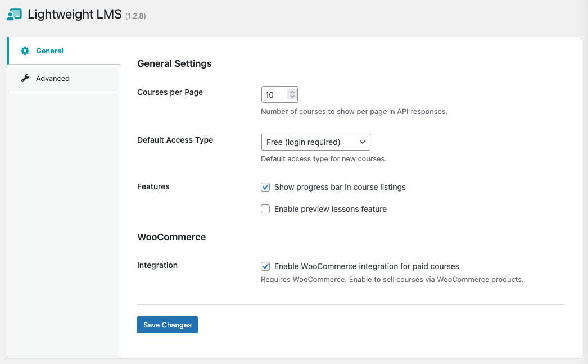Click the wrench icon beside Advanced
This screenshot has width=588, height=364.
[x=25, y=78]
